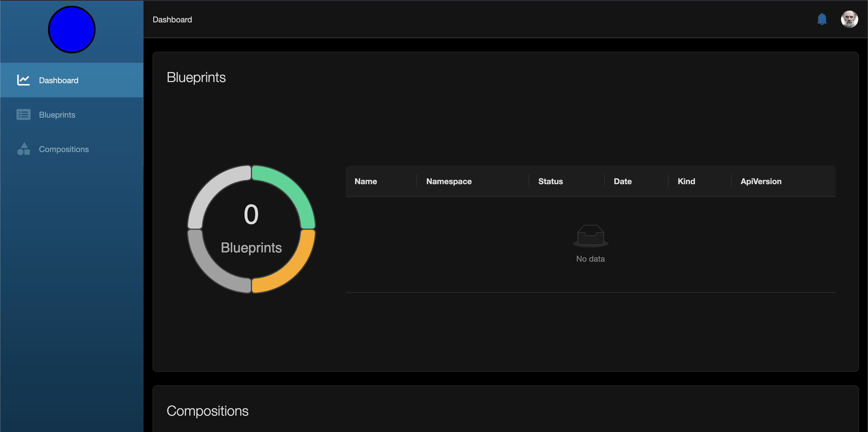The width and height of the screenshot is (868, 432).
Task: Click the user avatar in the top bar
Action: tap(849, 19)
